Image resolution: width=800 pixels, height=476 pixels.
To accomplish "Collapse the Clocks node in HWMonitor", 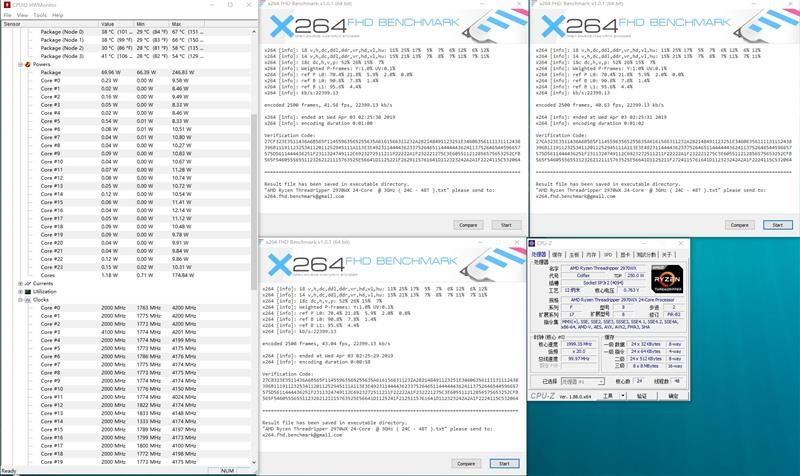I will pyautogui.click(x=20, y=299).
